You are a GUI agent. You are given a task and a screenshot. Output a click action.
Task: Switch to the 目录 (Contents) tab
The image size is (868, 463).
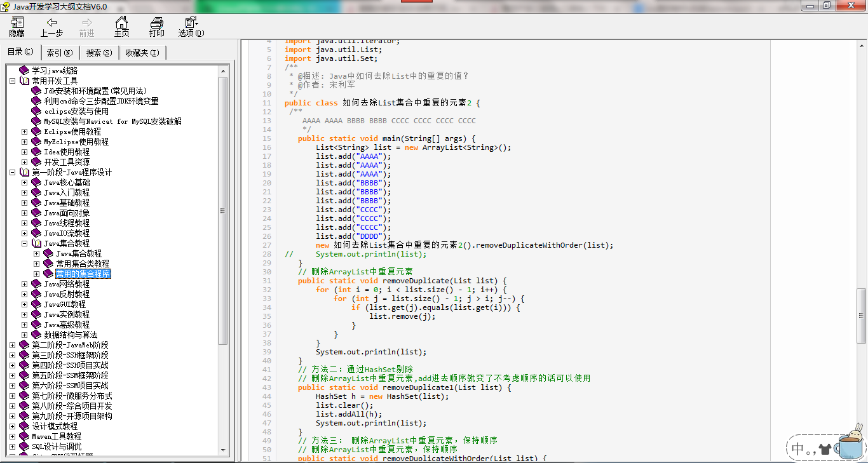coord(20,52)
